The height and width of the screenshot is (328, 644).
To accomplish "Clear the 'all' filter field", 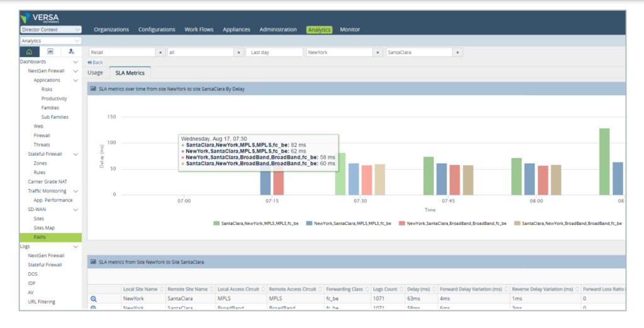I will pyautogui.click(x=239, y=53).
